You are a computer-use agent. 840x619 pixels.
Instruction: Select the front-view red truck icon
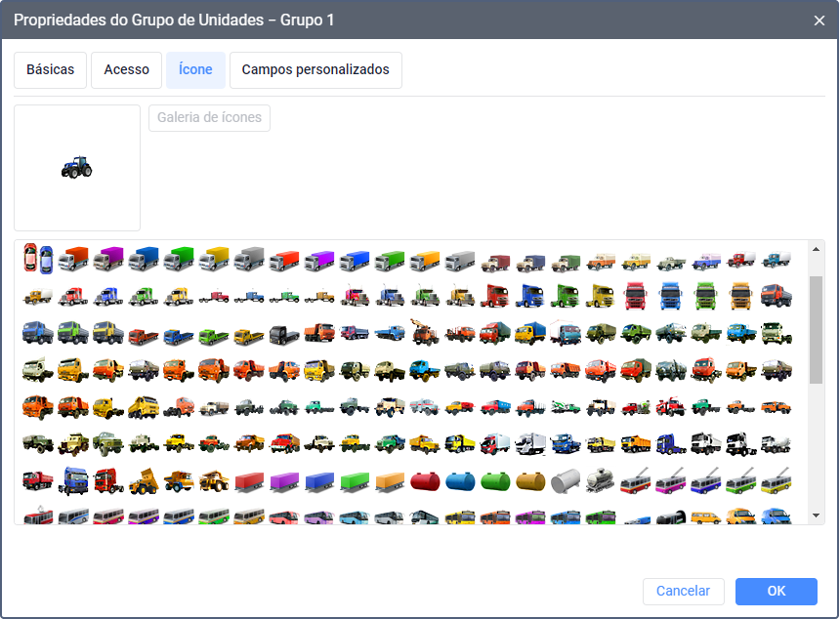click(x=636, y=296)
